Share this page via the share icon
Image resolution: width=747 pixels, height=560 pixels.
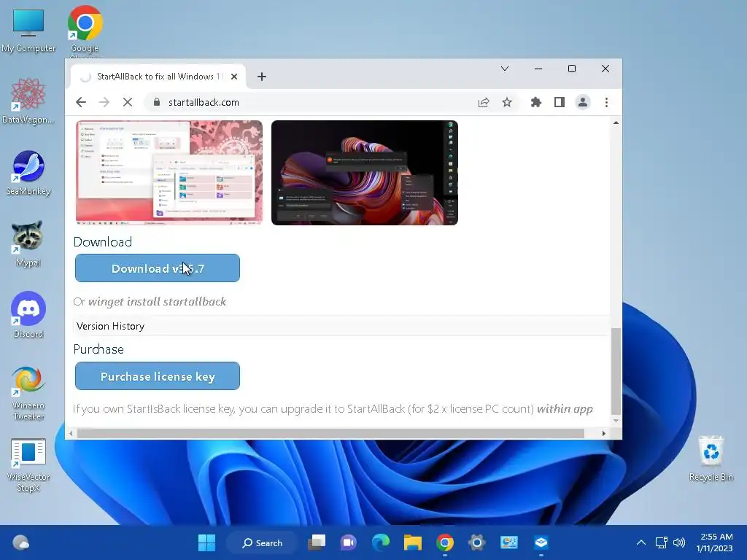(484, 102)
